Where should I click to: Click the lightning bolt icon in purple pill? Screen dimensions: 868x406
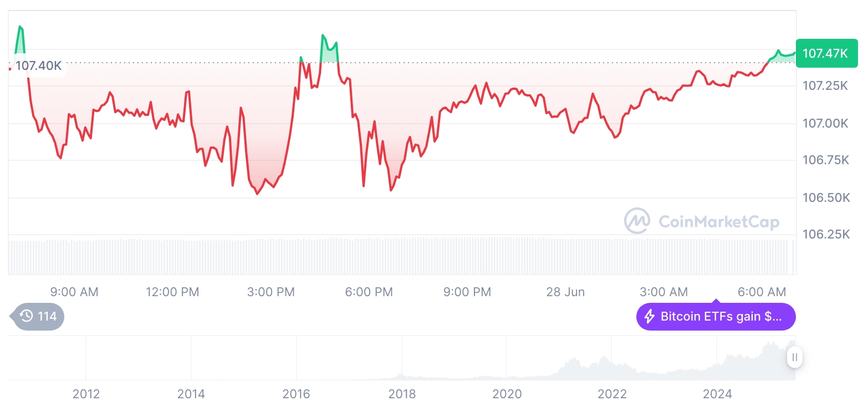(x=649, y=317)
